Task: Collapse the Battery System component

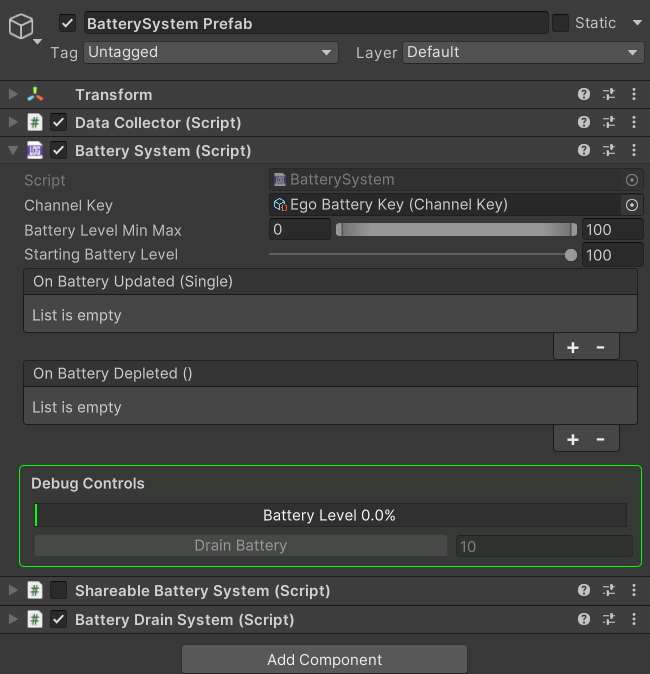Action: coord(13,150)
